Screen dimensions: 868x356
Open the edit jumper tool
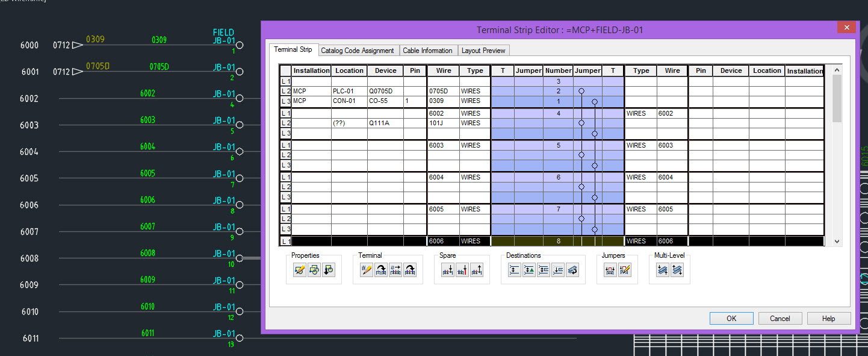click(624, 270)
